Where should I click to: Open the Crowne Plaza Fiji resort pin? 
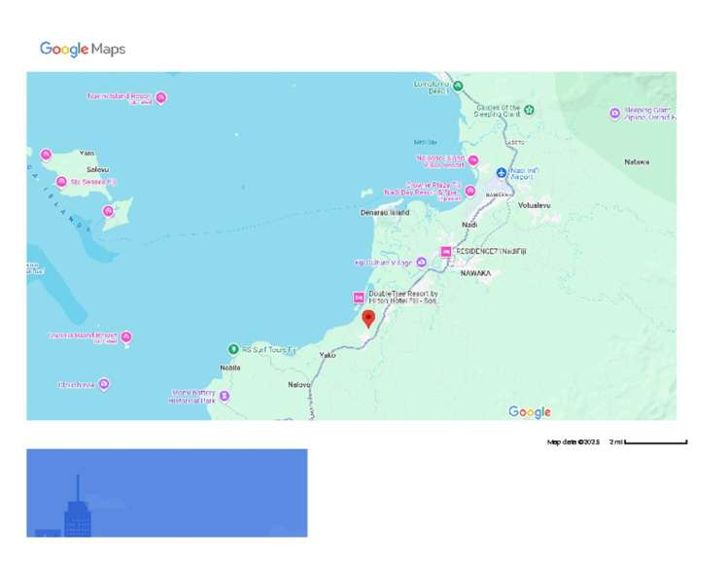tap(470, 191)
